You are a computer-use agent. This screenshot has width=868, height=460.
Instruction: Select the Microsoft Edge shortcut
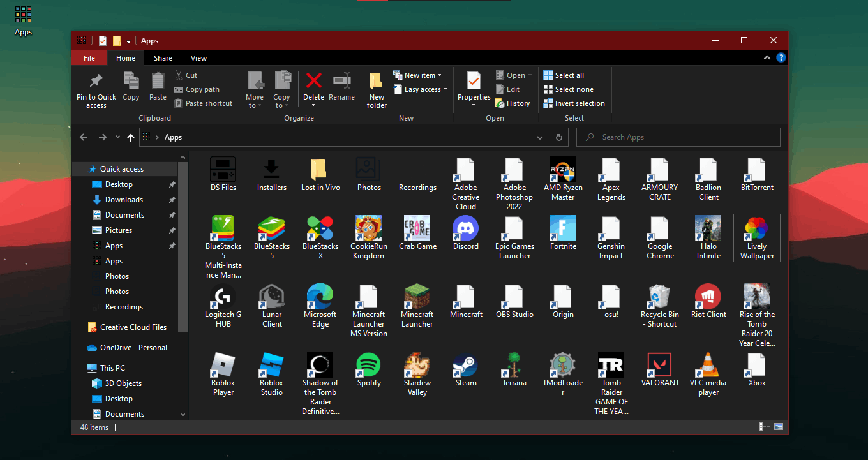(320, 297)
